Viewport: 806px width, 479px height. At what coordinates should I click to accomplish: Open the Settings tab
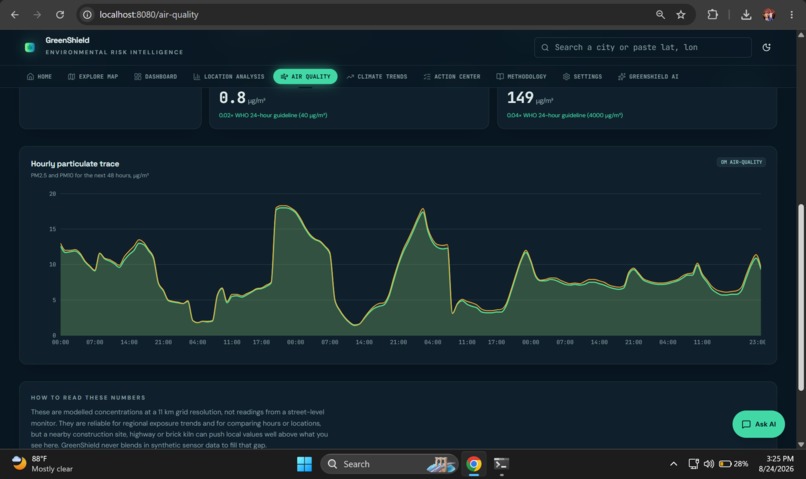[582, 77]
